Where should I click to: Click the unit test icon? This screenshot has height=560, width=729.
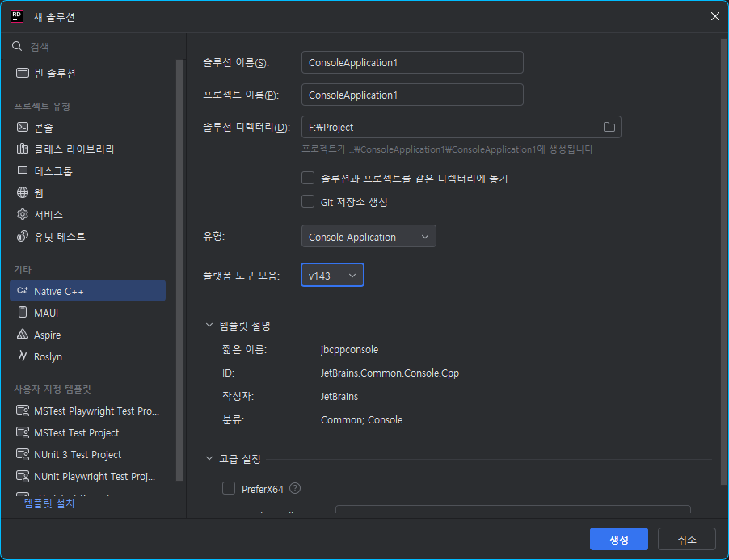(23, 236)
